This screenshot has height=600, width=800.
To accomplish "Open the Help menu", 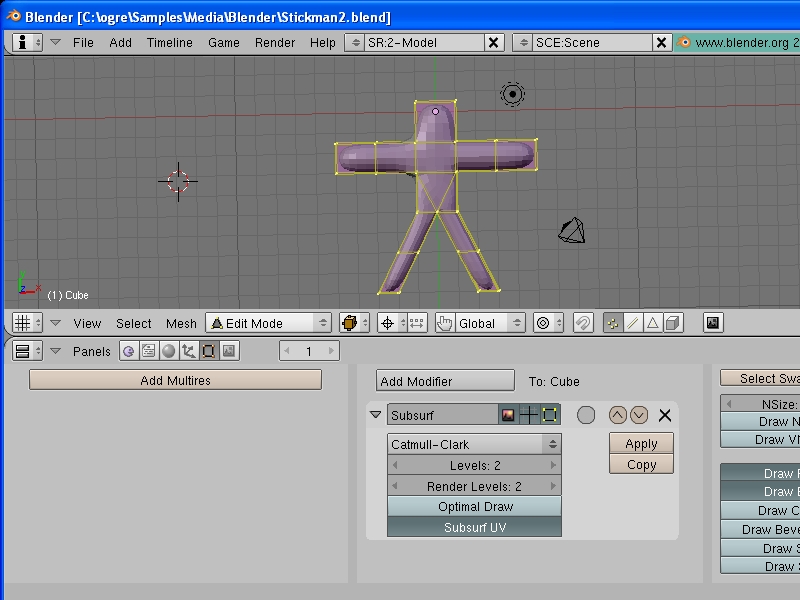I will coord(322,43).
